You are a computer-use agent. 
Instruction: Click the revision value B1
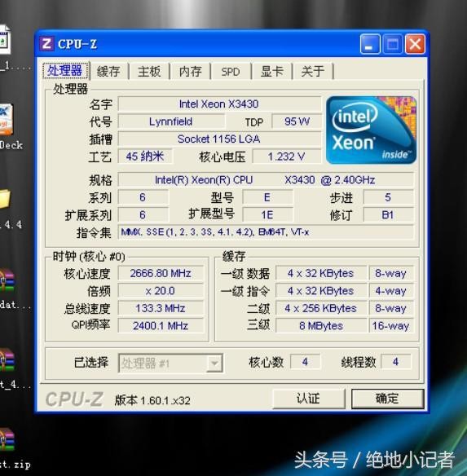pos(388,215)
